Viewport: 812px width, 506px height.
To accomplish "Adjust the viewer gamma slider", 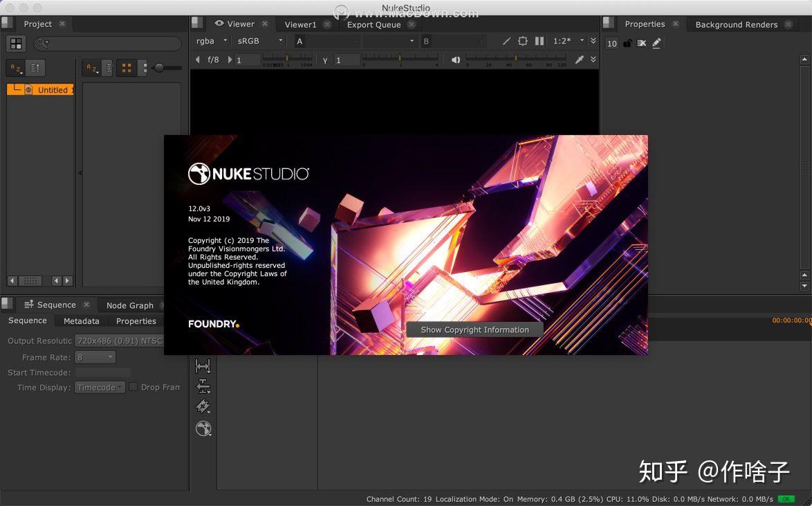I will tap(400, 59).
